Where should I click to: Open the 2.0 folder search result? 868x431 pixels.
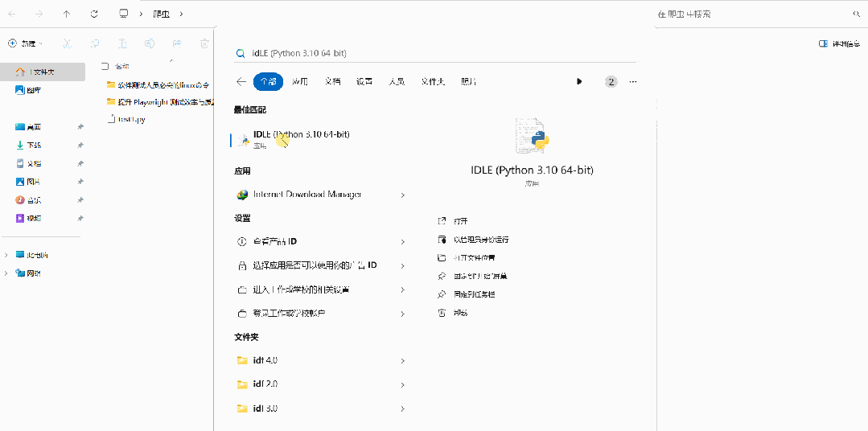[x=322, y=384]
